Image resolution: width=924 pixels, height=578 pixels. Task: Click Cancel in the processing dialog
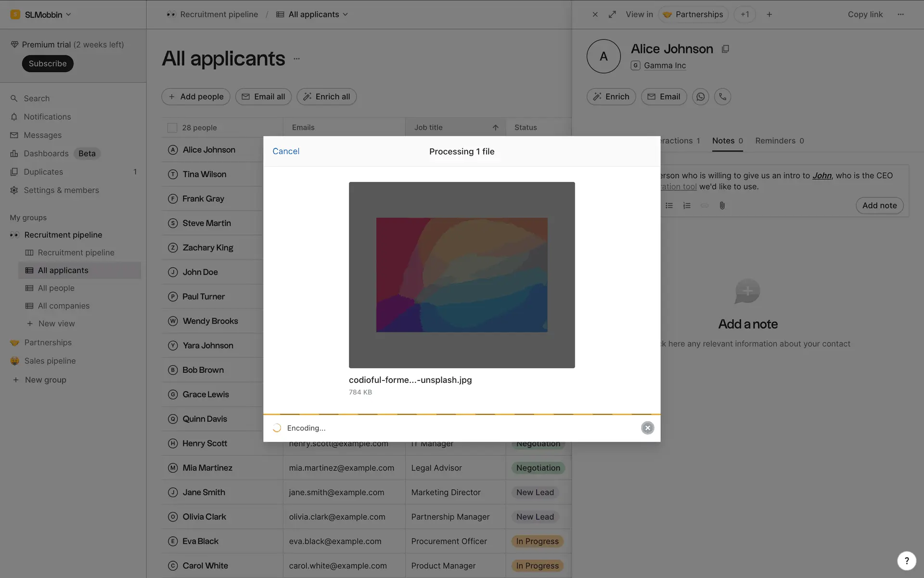tap(286, 151)
